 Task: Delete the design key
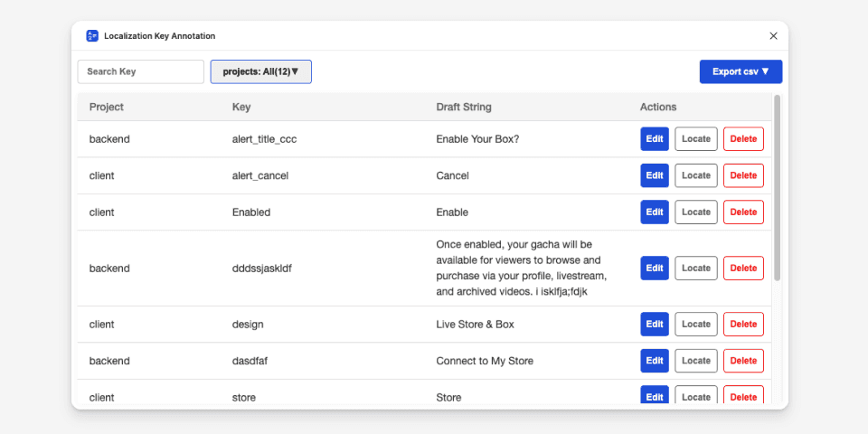[743, 325]
